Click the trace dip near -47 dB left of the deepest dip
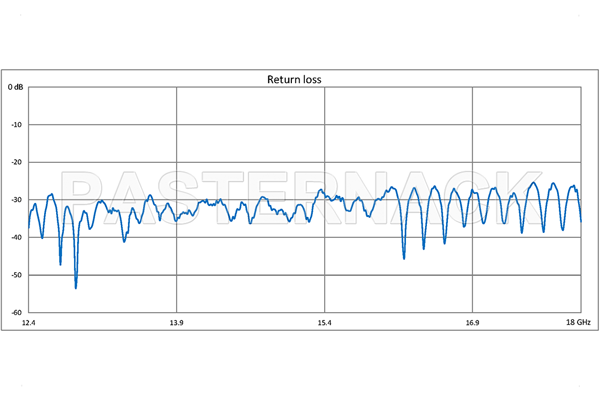The image size is (600, 400). coord(60,263)
